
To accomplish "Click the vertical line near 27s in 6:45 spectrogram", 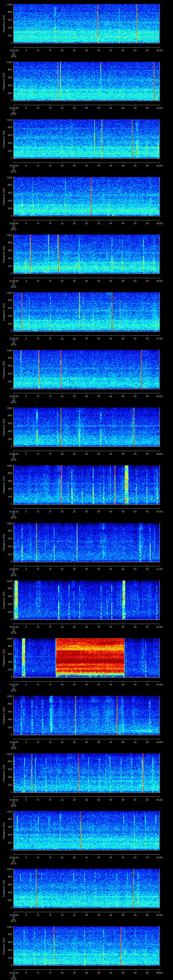I will point(81,830).
